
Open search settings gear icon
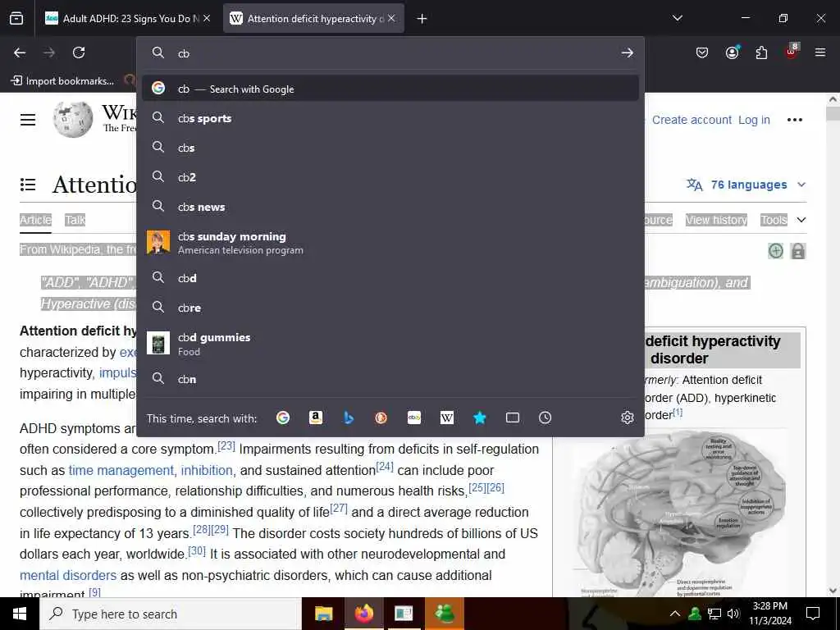coord(628,418)
